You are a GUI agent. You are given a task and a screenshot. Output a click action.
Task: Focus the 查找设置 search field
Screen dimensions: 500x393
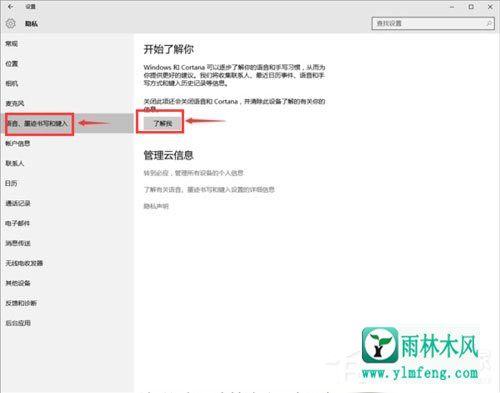pyautogui.click(x=433, y=23)
